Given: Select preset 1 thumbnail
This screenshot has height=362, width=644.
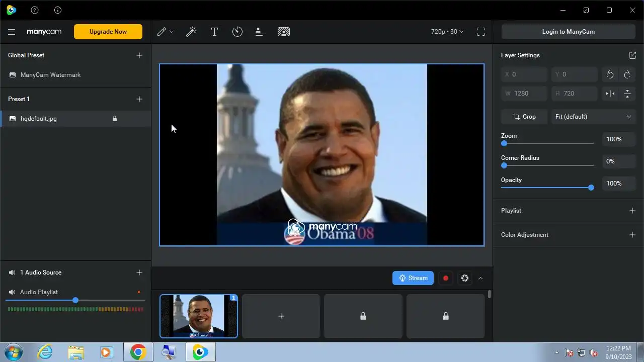Looking at the screenshot, I should coord(199,316).
